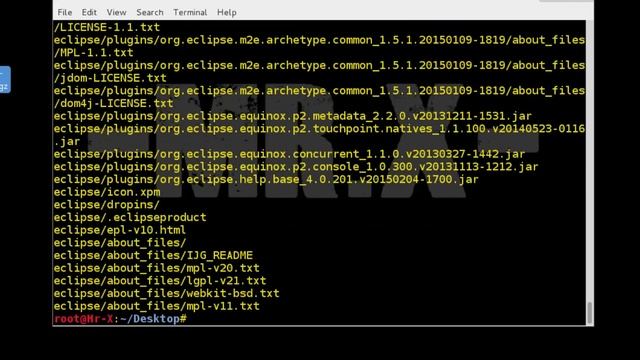
Task: Click the text eclipse/about_files/IJG_README
Action: [x=153, y=255]
